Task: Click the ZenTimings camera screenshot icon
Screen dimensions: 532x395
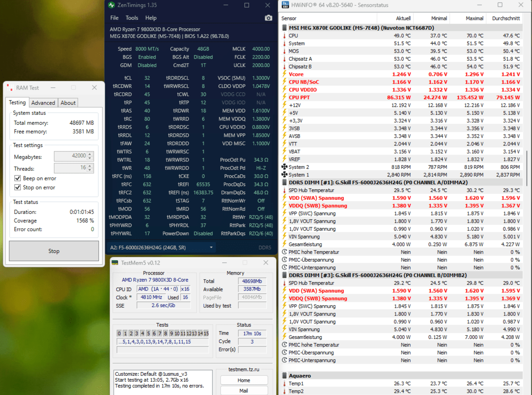Action: point(268,18)
